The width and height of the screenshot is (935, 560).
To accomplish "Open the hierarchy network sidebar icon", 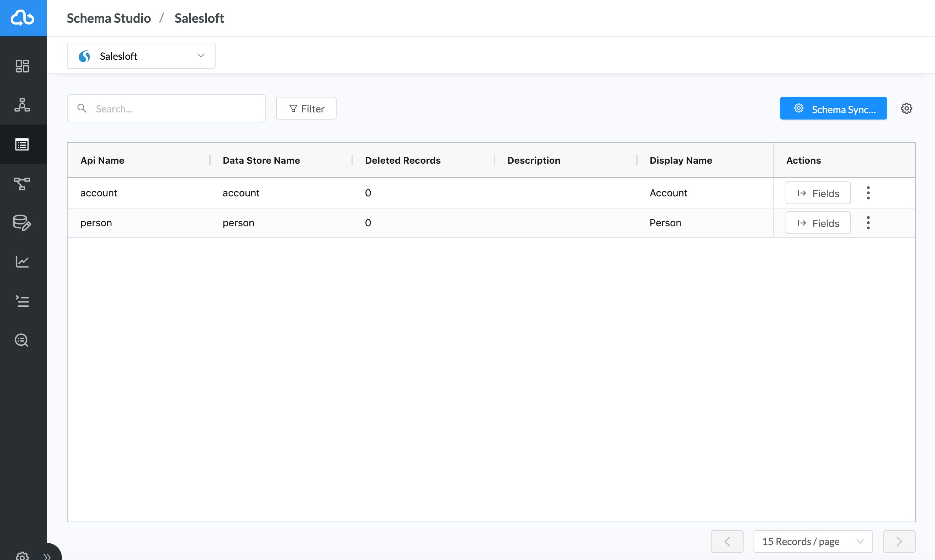I will pyautogui.click(x=22, y=105).
